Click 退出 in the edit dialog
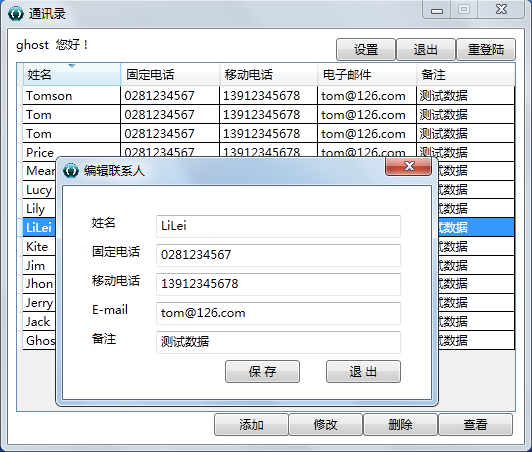This screenshot has height=452, width=532. [363, 372]
